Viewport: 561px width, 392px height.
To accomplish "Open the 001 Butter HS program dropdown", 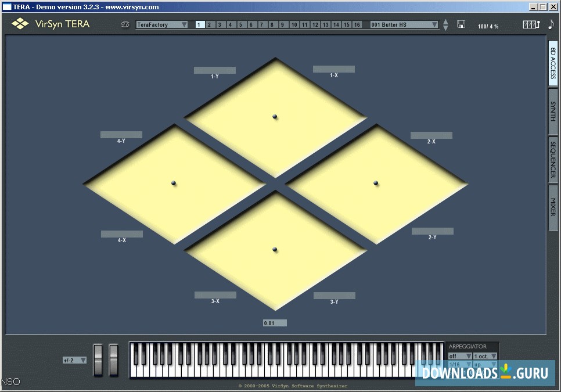I will point(404,24).
